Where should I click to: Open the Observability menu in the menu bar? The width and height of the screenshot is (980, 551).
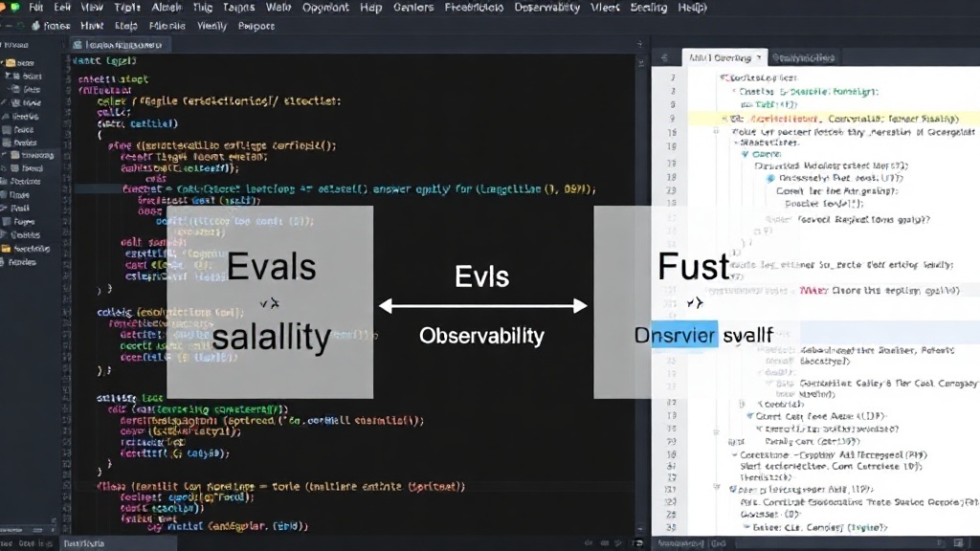546,8
